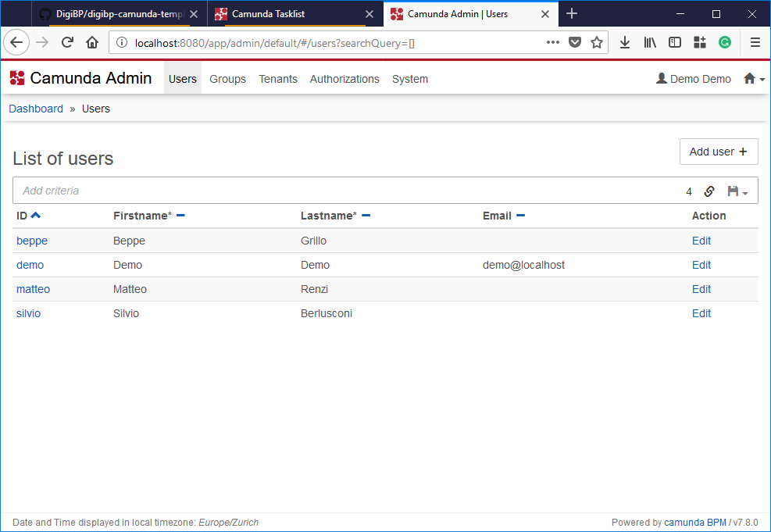The width and height of the screenshot is (771, 532).
Task: Toggle ID column sort order arrow
Action: tap(35, 215)
